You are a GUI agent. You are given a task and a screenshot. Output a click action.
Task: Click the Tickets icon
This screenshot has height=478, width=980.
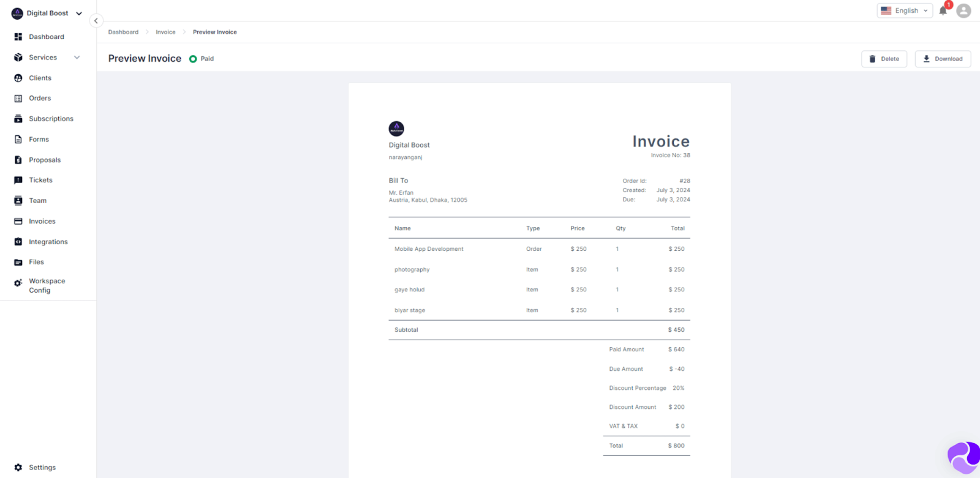coord(18,180)
